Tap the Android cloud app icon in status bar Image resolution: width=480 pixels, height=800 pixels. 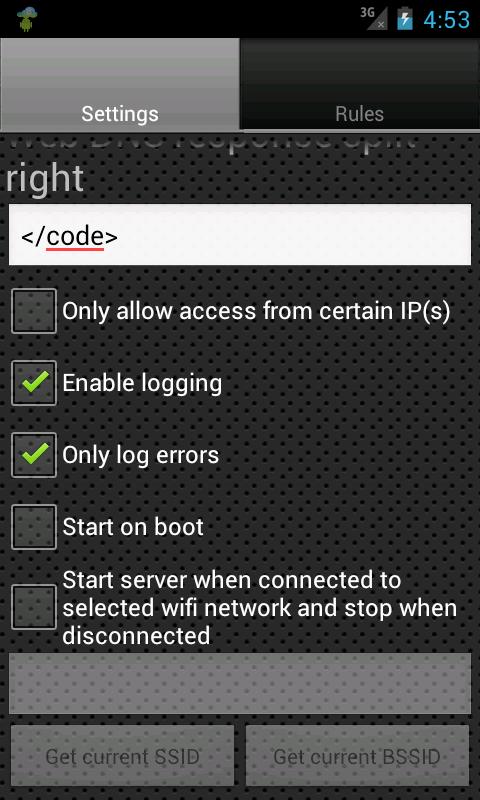click(x=27, y=19)
